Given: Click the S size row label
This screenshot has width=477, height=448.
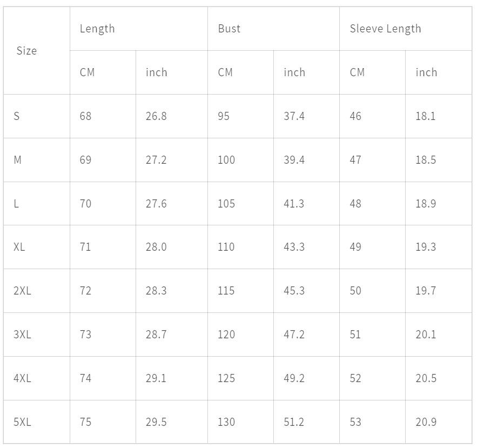Looking at the screenshot, I should (x=17, y=116).
